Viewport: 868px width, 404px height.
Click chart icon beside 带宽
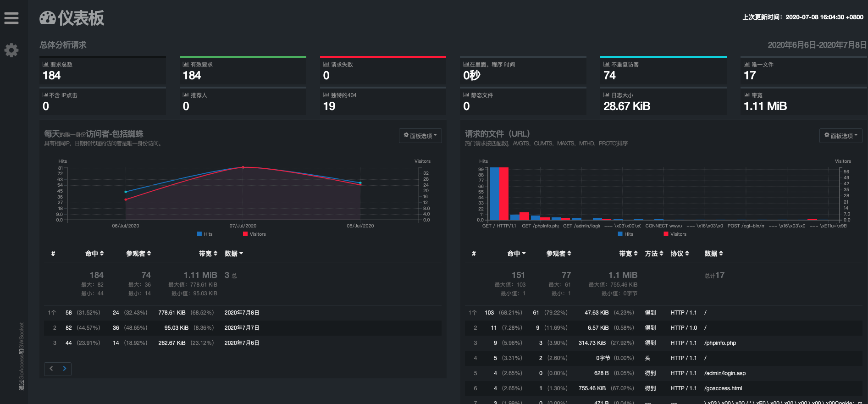coord(747,95)
